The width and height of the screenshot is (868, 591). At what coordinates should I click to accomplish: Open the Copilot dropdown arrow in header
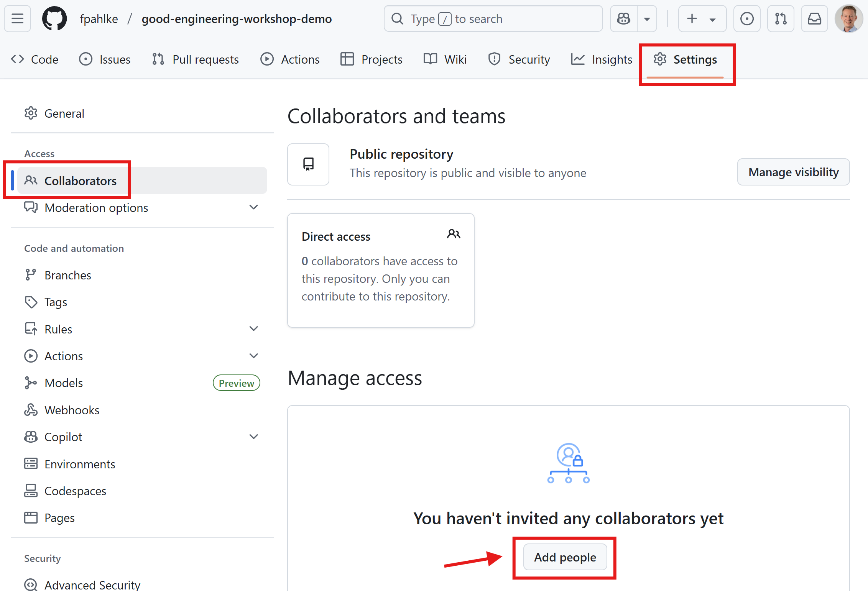647,18
